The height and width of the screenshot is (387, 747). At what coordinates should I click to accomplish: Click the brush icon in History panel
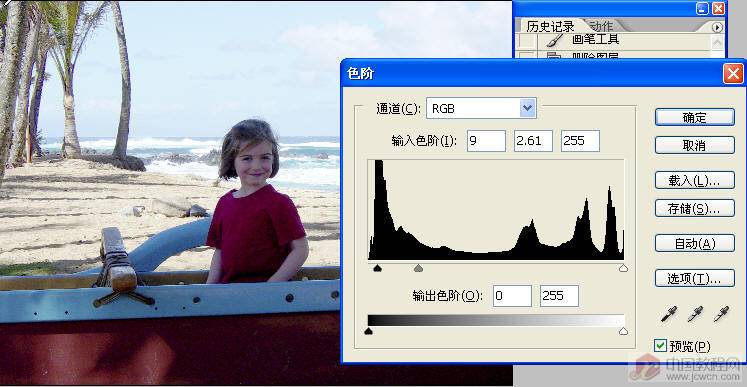point(555,40)
